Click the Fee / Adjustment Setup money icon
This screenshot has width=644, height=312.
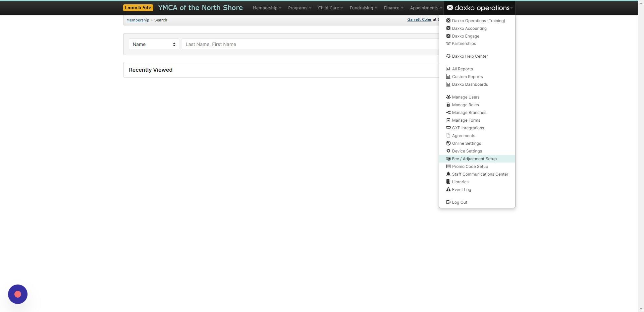click(448, 159)
